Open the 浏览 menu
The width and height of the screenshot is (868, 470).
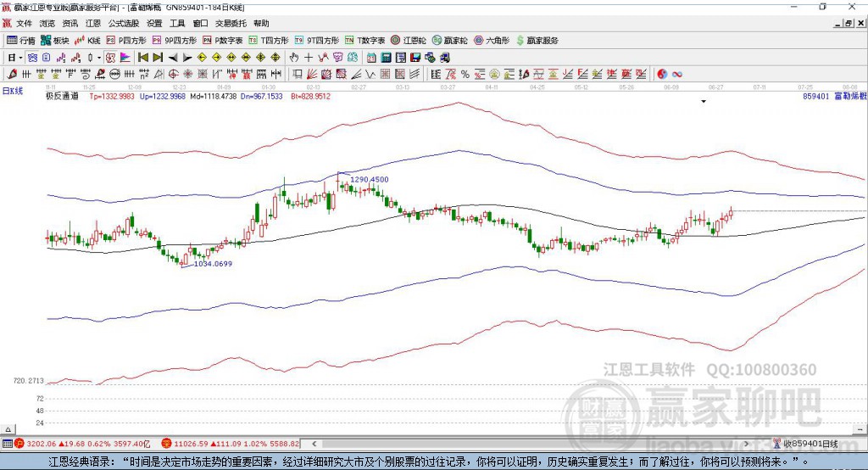[x=47, y=23]
